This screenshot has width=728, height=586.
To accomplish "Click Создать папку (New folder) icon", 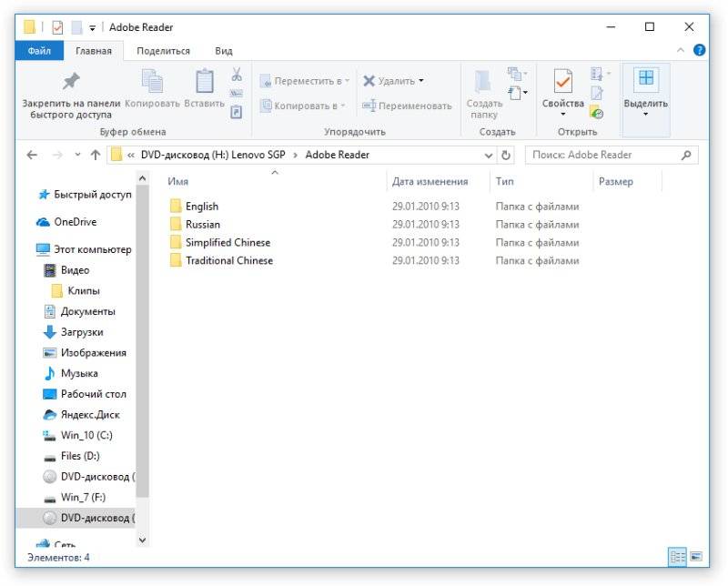I will [483, 82].
